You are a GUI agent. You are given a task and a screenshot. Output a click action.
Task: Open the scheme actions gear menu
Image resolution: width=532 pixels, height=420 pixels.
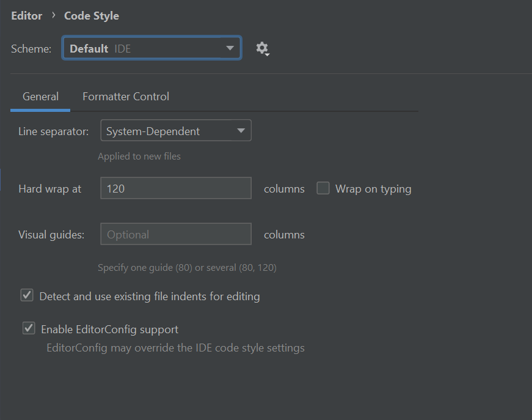[x=262, y=49]
